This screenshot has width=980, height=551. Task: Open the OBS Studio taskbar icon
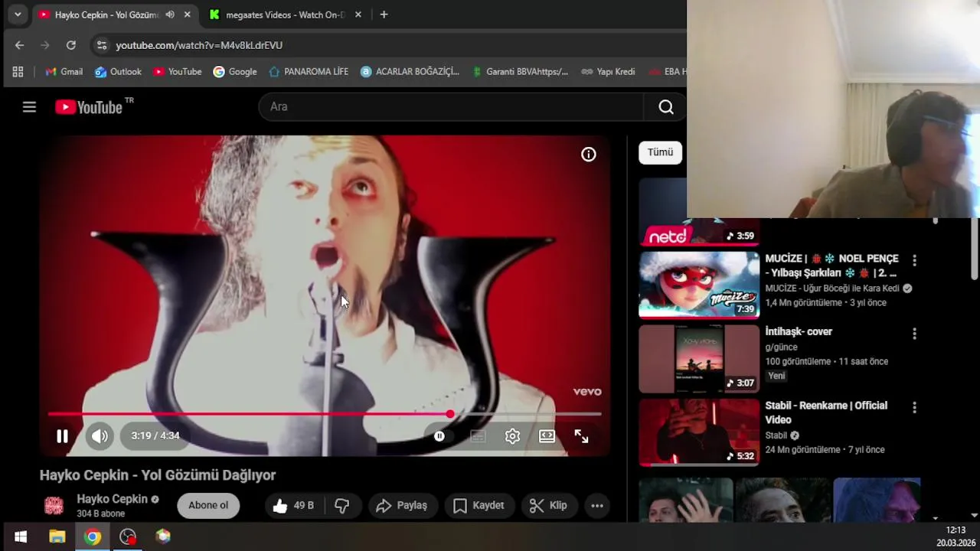(128, 536)
